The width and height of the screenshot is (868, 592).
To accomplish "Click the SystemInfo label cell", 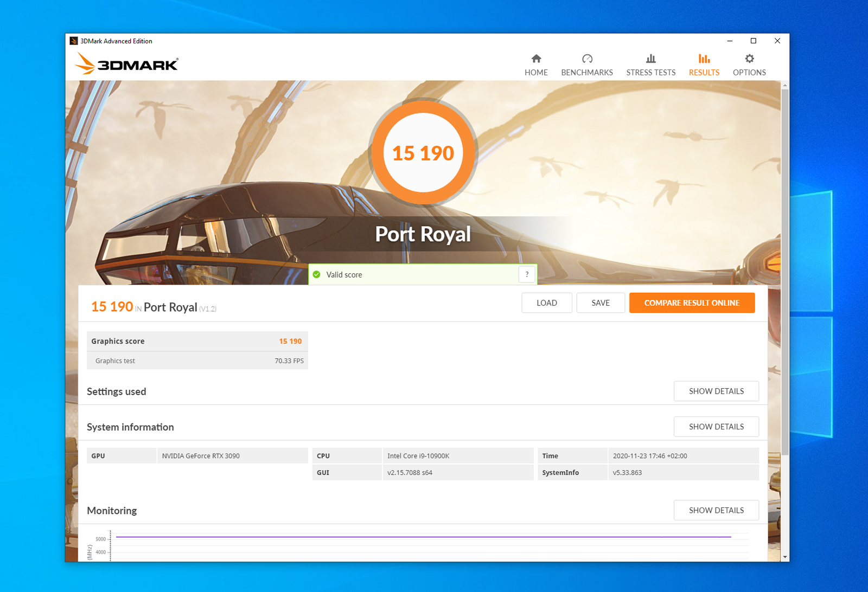I will pyautogui.click(x=572, y=473).
